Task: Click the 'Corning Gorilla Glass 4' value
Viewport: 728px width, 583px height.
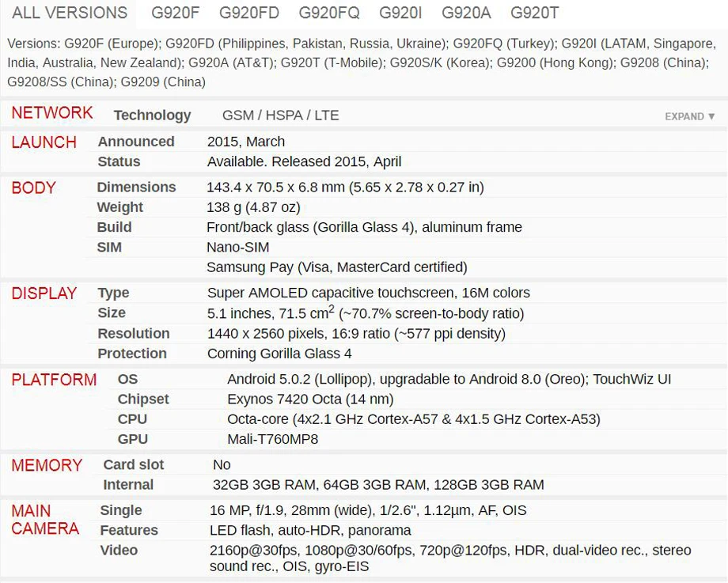Action: tap(279, 354)
